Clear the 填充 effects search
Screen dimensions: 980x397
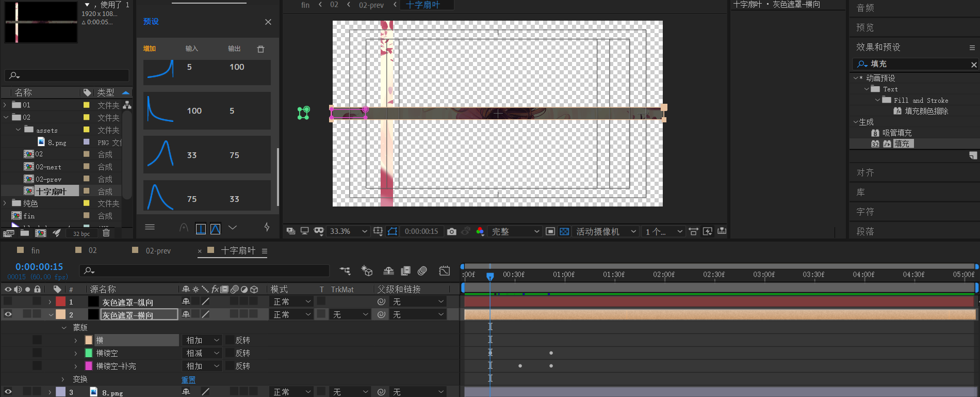974,65
